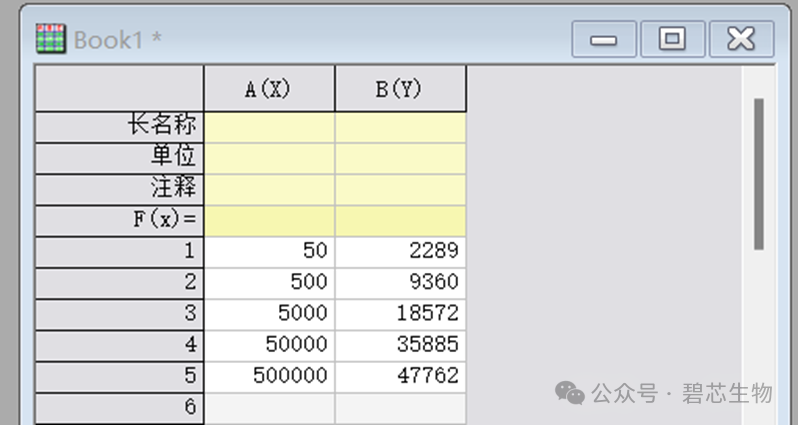798x425 pixels.
Task: Select column B(Y) header
Action: (x=401, y=89)
